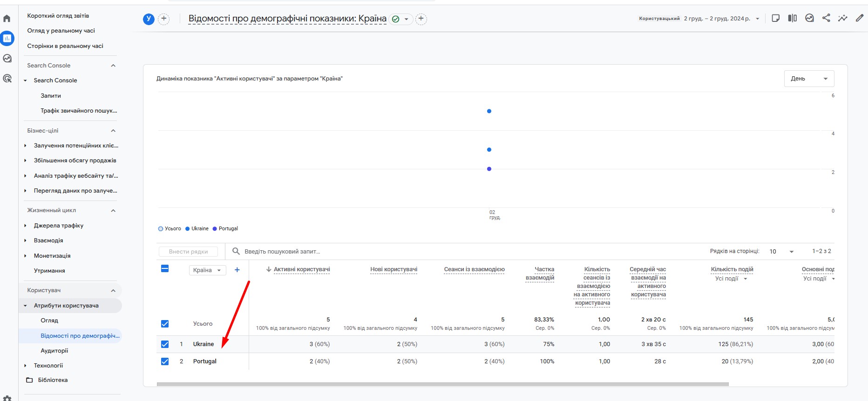Select Аудиторії in sidebar
This screenshot has height=401, width=868.
[x=54, y=351]
